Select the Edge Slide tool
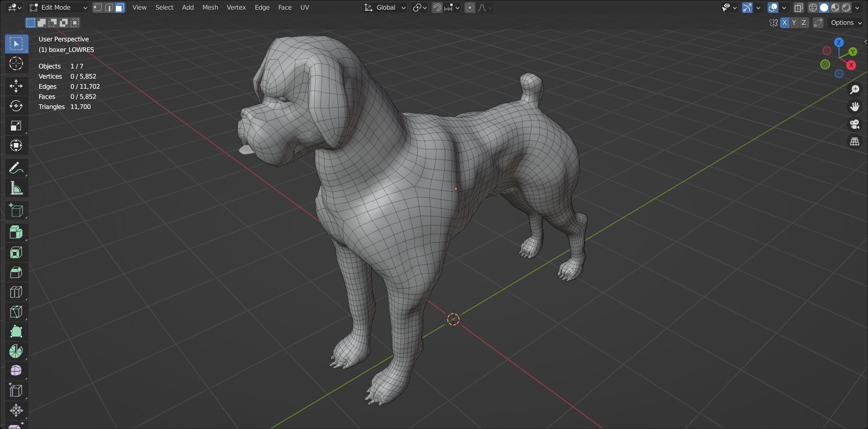The width and height of the screenshot is (868, 429). tap(16, 391)
